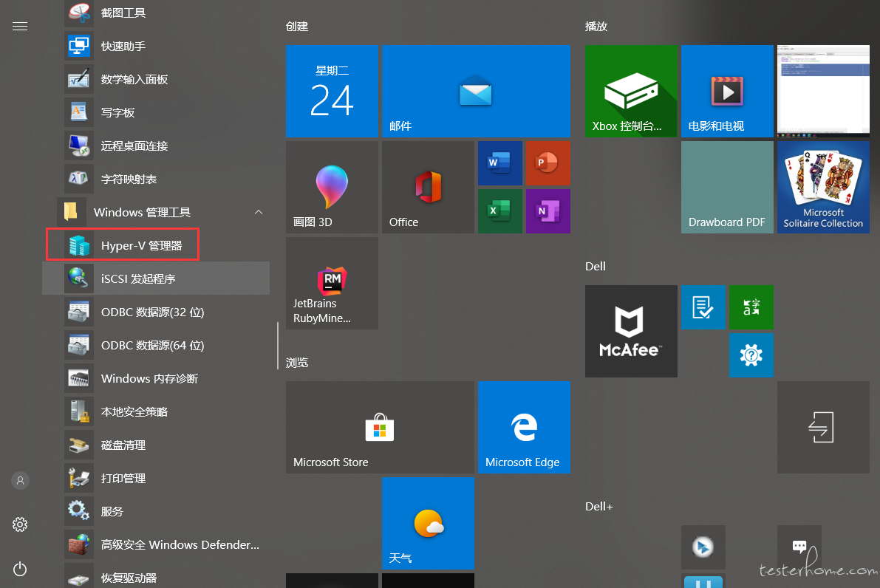Open JetBrains RubyMine tile
The height and width of the screenshot is (588, 880).
point(332,283)
